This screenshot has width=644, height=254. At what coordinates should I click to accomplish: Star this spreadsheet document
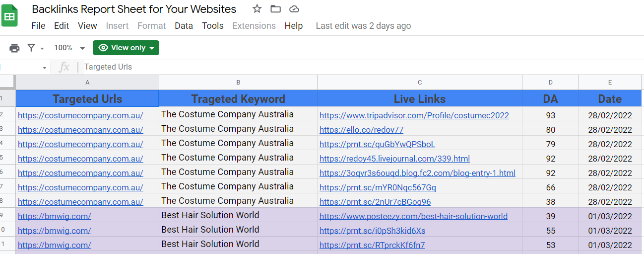pyautogui.click(x=257, y=9)
